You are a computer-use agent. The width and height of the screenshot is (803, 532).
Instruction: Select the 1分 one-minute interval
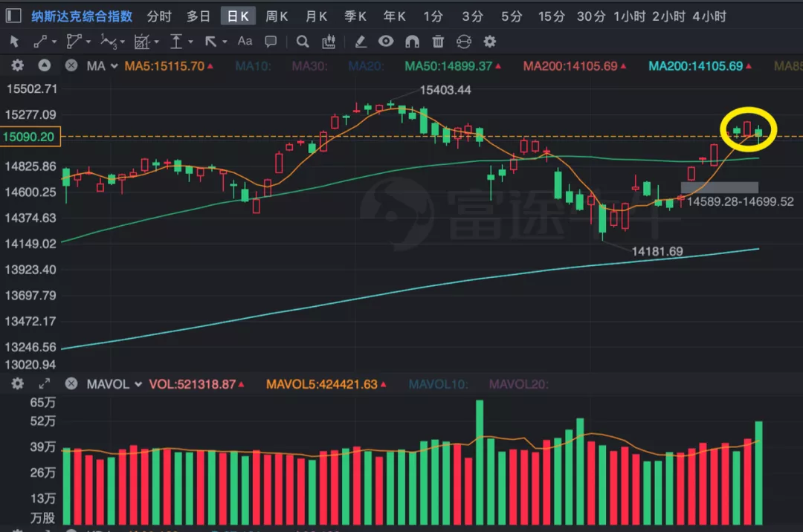click(x=433, y=16)
